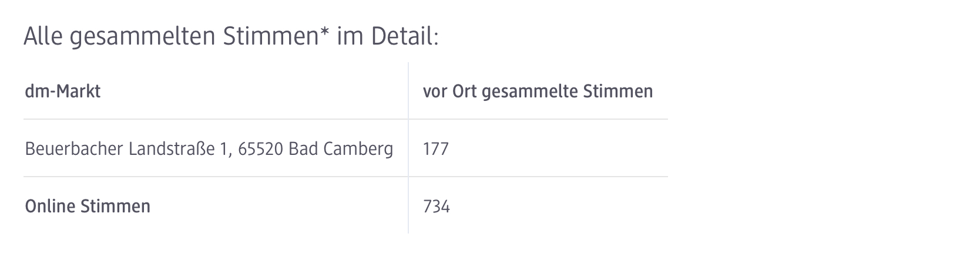Click the online vote count 734
Viewport: 980px width, 257px height.
click(436, 207)
